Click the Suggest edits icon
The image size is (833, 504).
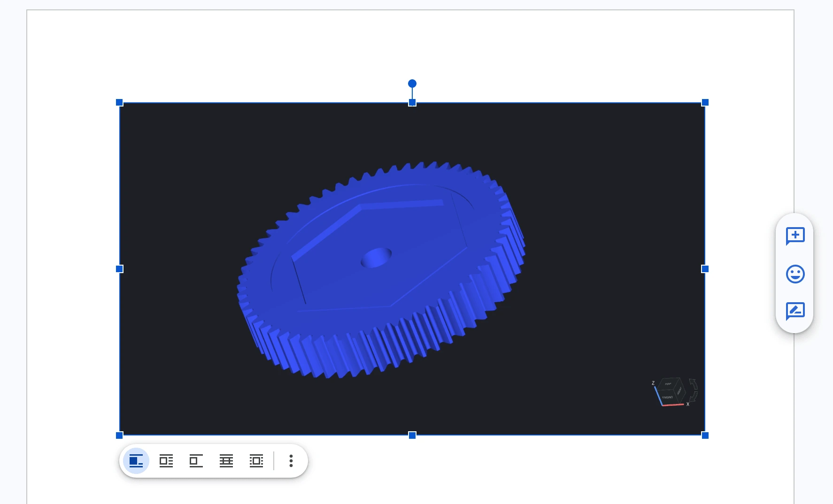click(795, 311)
